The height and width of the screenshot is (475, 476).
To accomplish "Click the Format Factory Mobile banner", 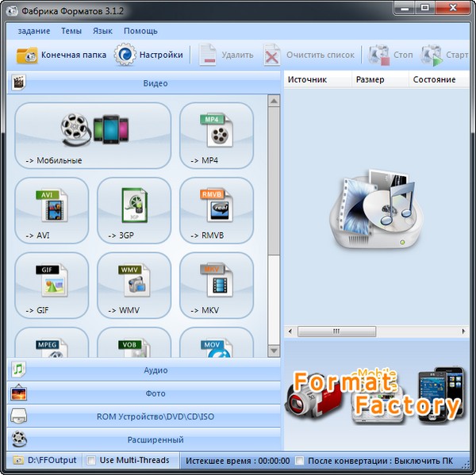I will coord(376,397).
